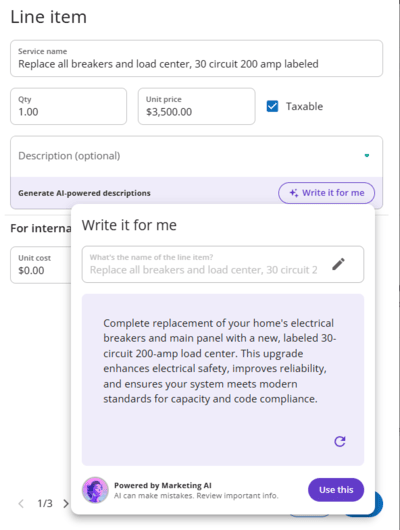The image size is (400, 530).
Task: Click the 'Generate AI-powered descriptions' label
Action: click(x=84, y=193)
